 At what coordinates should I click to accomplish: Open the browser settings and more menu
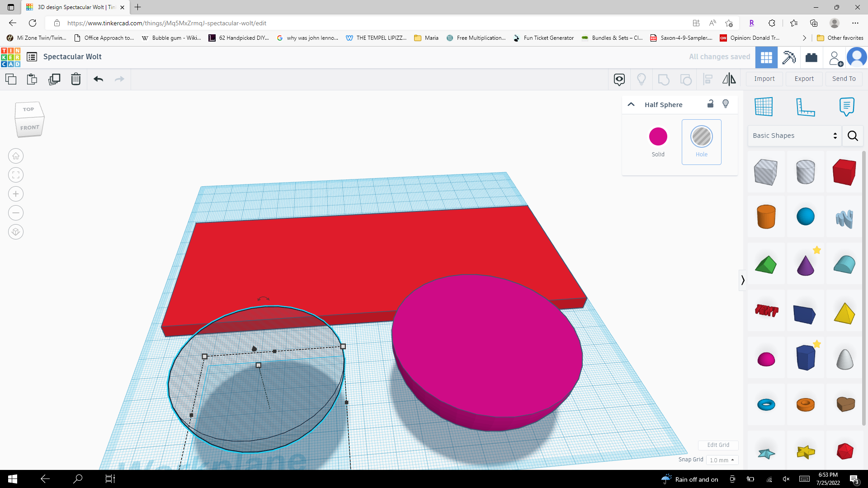pos(855,23)
